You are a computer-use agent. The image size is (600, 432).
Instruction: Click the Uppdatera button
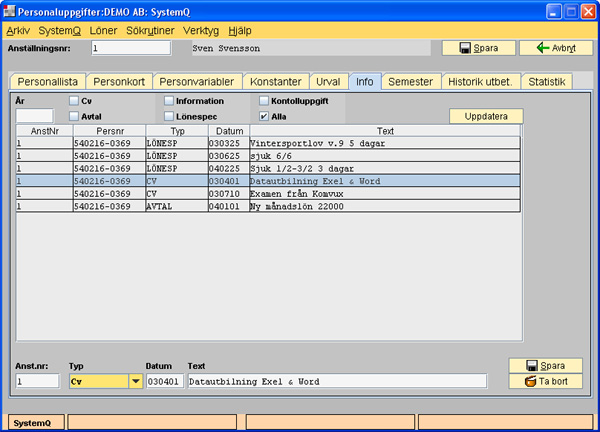(x=486, y=116)
